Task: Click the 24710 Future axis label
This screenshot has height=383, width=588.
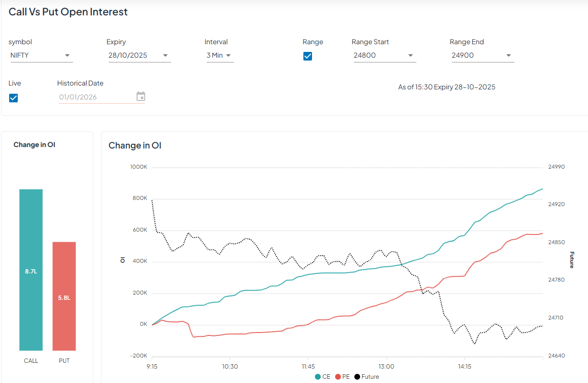Action: tap(556, 318)
